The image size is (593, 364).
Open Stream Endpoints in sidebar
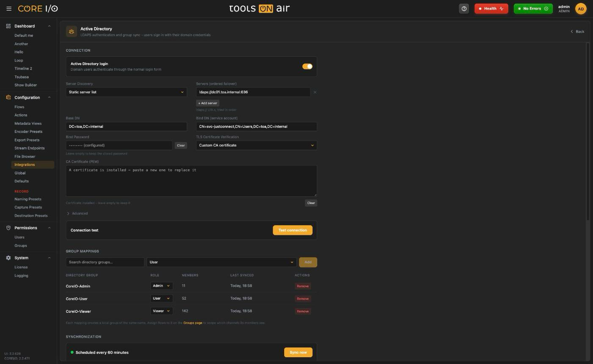pyautogui.click(x=30, y=148)
